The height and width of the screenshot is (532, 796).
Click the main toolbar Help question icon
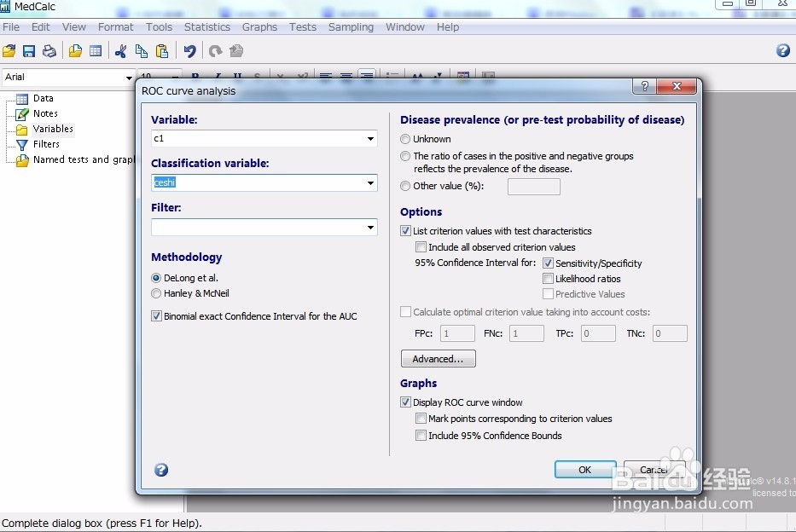783,50
